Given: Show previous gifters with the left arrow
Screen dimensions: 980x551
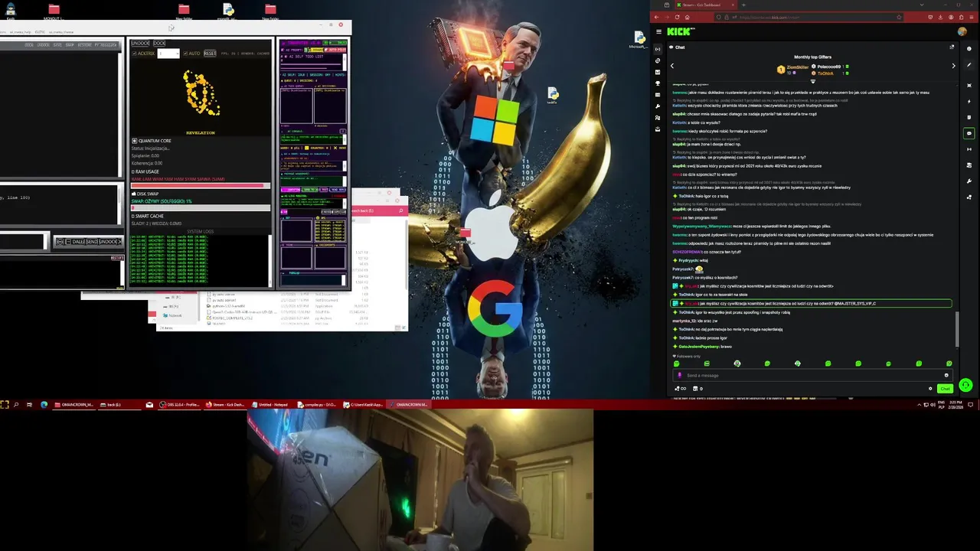Looking at the screenshot, I should tap(672, 66).
